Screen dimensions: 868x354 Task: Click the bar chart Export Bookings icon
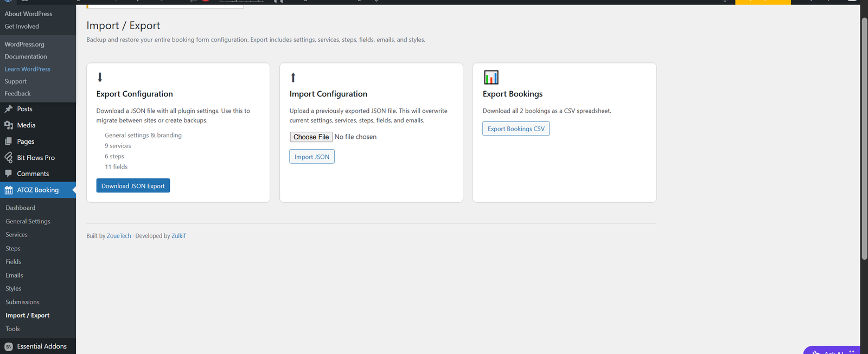click(x=491, y=78)
